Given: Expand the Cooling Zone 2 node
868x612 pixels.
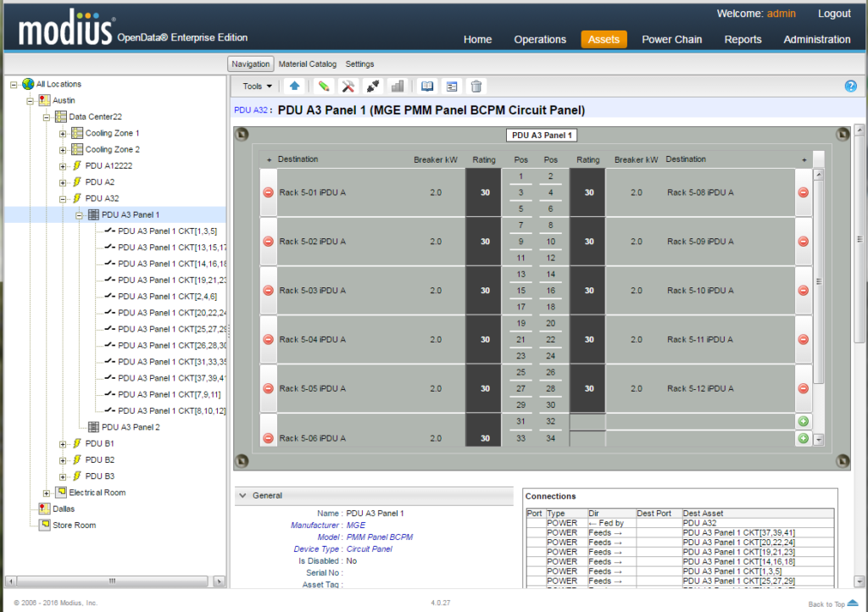Looking at the screenshot, I should 63,150.
